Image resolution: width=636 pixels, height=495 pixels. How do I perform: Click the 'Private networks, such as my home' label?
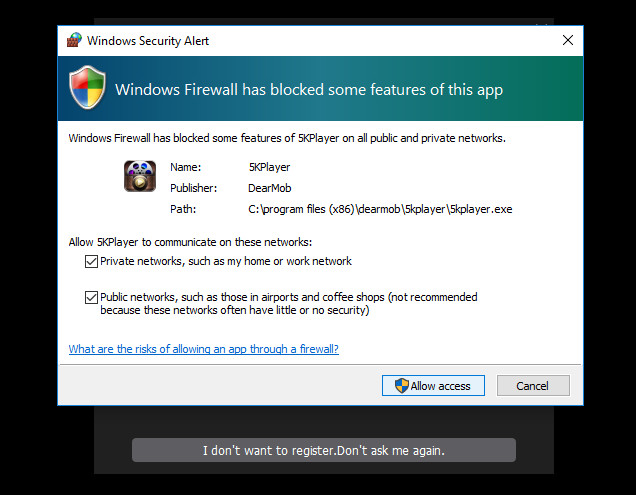[x=226, y=261]
